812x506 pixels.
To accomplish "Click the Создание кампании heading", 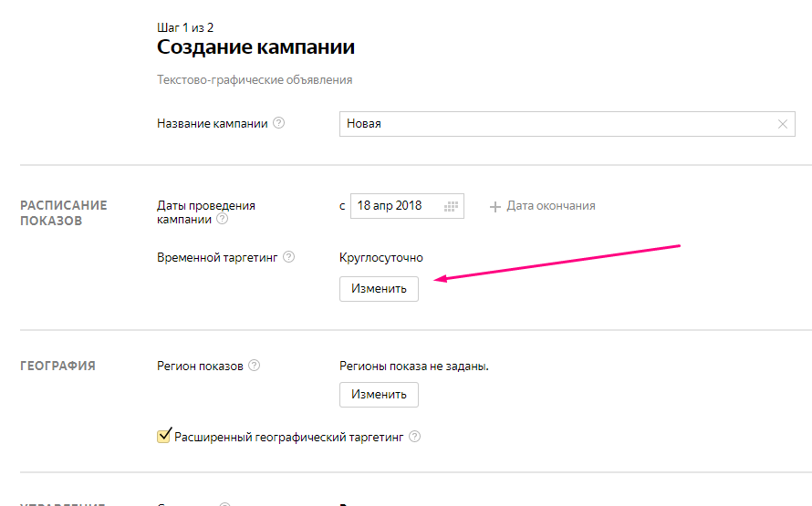I will point(255,46).
